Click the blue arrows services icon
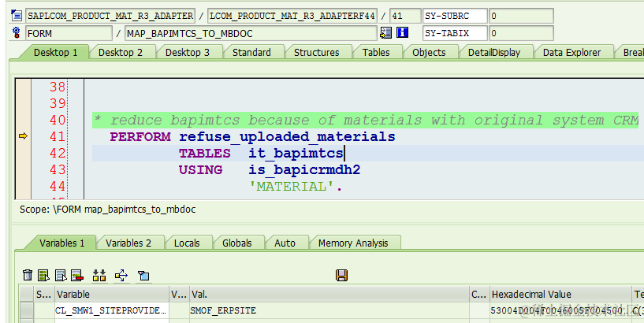The height and width of the screenshot is (323, 644). click(121, 276)
